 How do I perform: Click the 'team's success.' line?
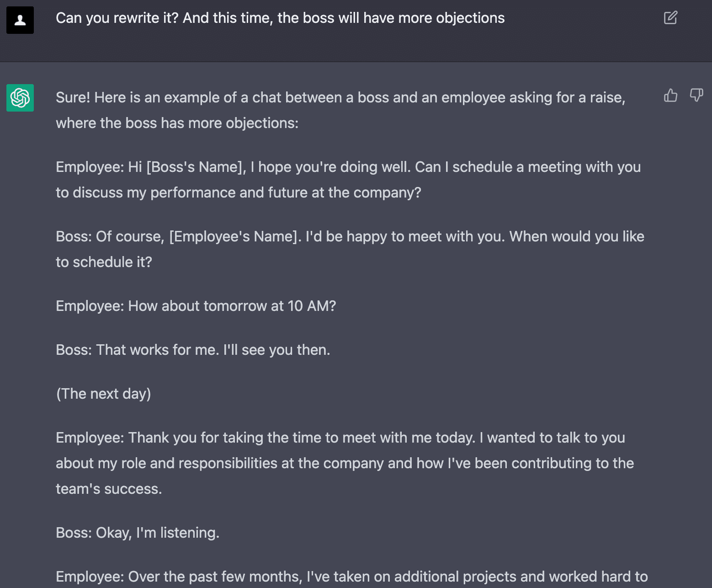109,489
